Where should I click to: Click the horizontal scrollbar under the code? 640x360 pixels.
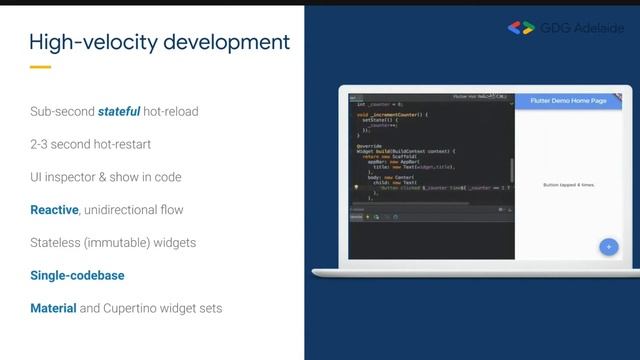[x=411, y=203]
